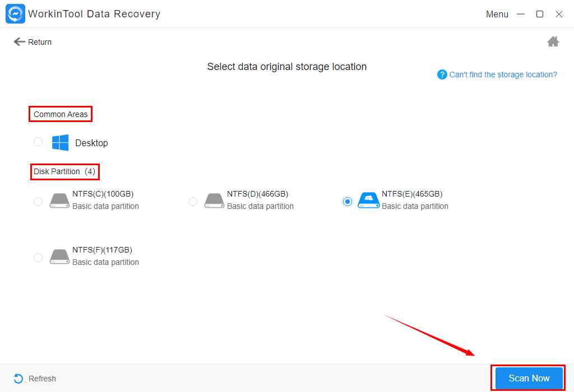Click the blue question mark help icon
The height and width of the screenshot is (392, 574).
coord(442,74)
